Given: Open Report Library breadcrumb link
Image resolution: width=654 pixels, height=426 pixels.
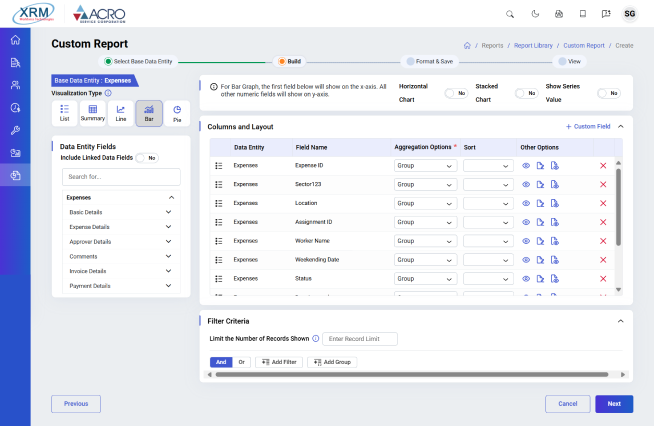Looking at the screenshot, I should (533, 45).
